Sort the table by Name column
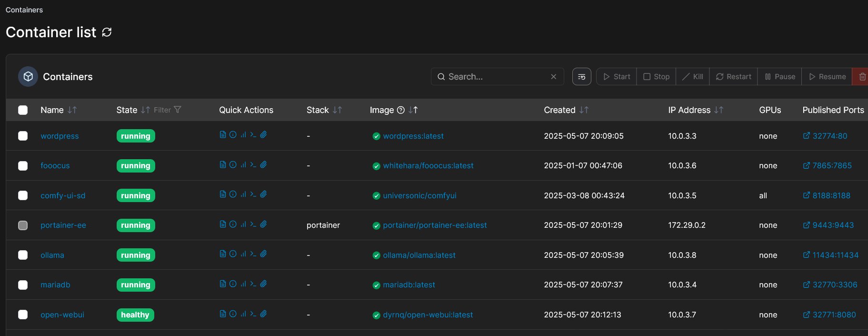The width and height of the screenshot is (868, 336). [x=59, y=110]
